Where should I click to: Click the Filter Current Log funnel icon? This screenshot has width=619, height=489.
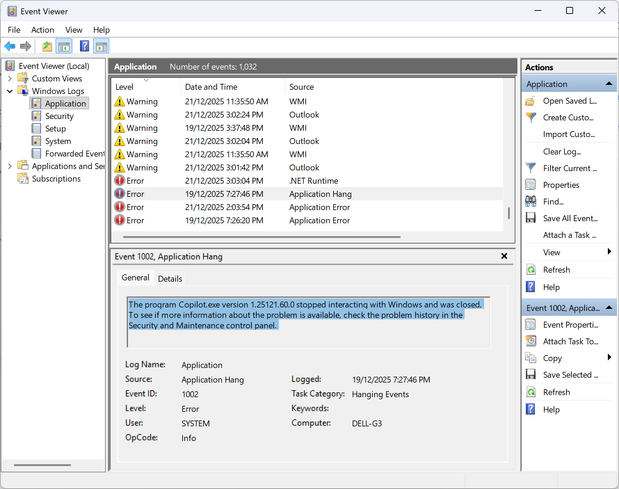[x=531, y=168]
